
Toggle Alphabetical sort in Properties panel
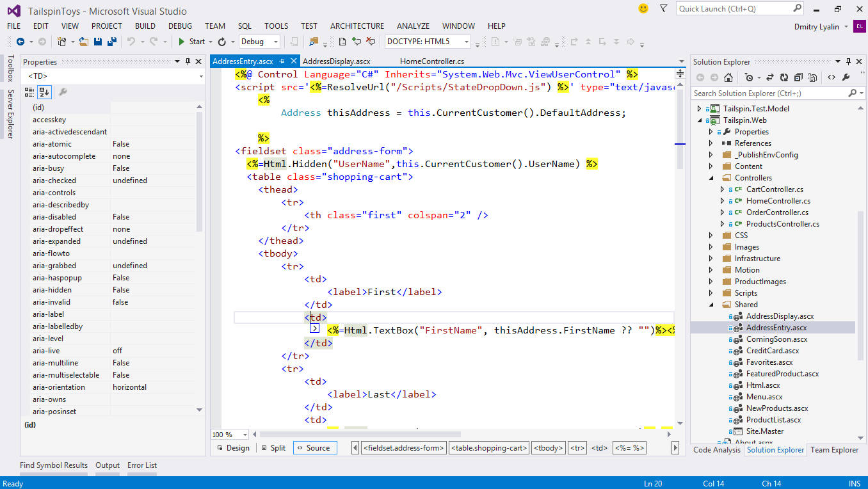(44, 92)
